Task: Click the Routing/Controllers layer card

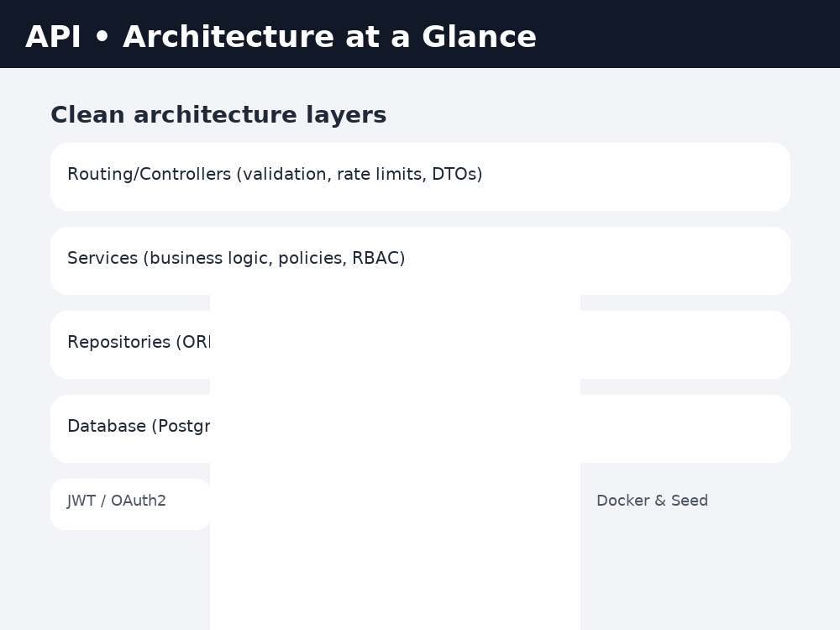Action: point(420,176)
